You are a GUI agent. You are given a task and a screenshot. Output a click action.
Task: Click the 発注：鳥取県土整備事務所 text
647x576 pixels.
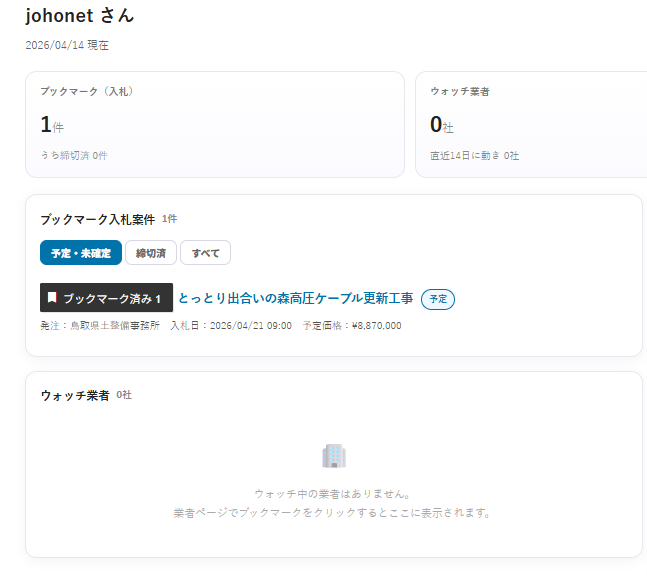click(x=100, y=326)
